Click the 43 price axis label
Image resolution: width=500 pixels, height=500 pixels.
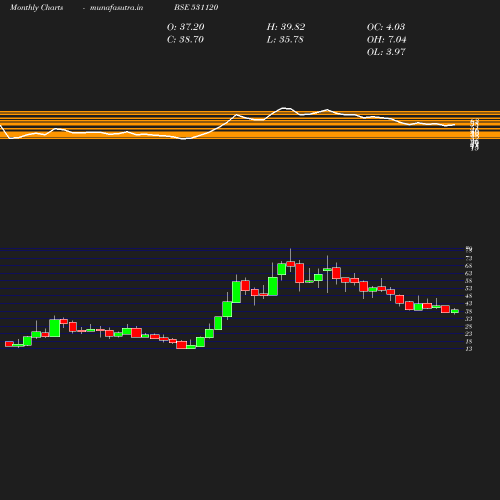point(469,303)
